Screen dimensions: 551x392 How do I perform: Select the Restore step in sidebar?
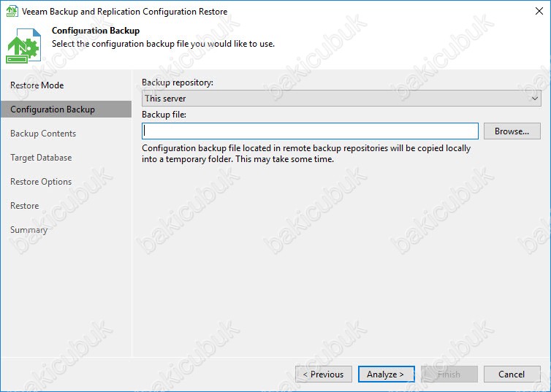tap(25, 206)
